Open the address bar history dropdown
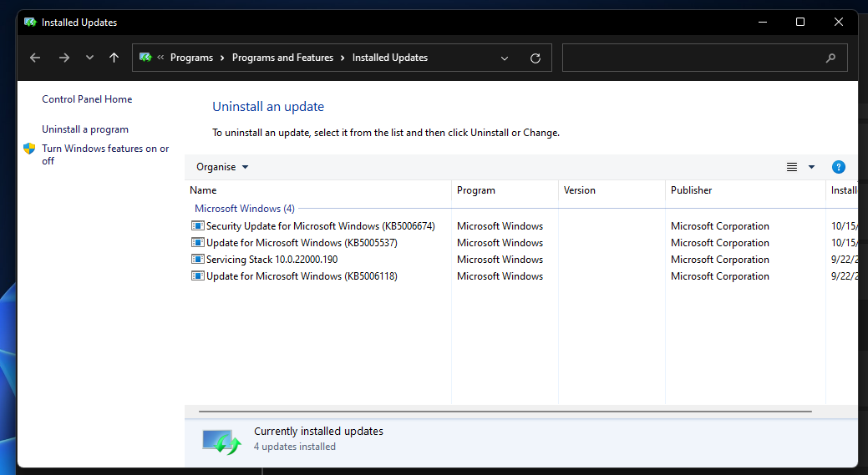 click(x=505, y=58)
